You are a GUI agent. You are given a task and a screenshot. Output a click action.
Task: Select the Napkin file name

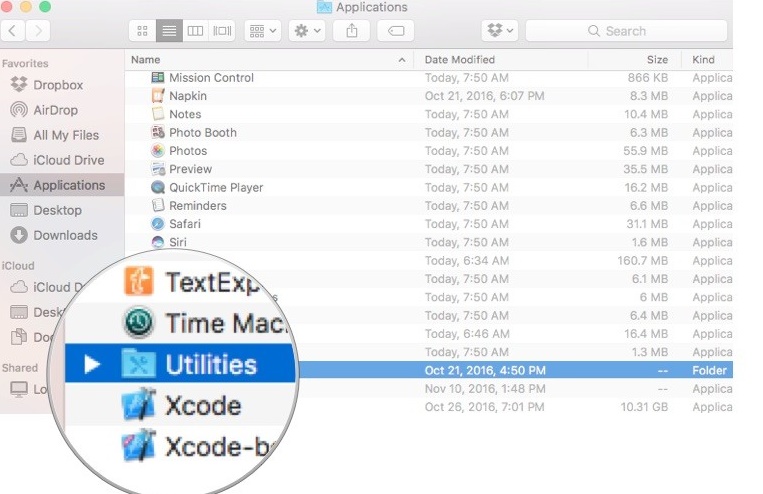tap(188, 96)
